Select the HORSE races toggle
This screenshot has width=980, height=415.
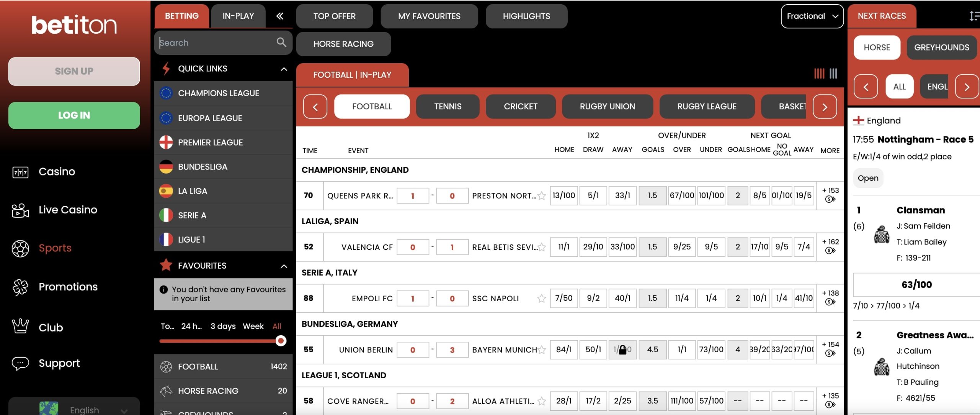877,48
